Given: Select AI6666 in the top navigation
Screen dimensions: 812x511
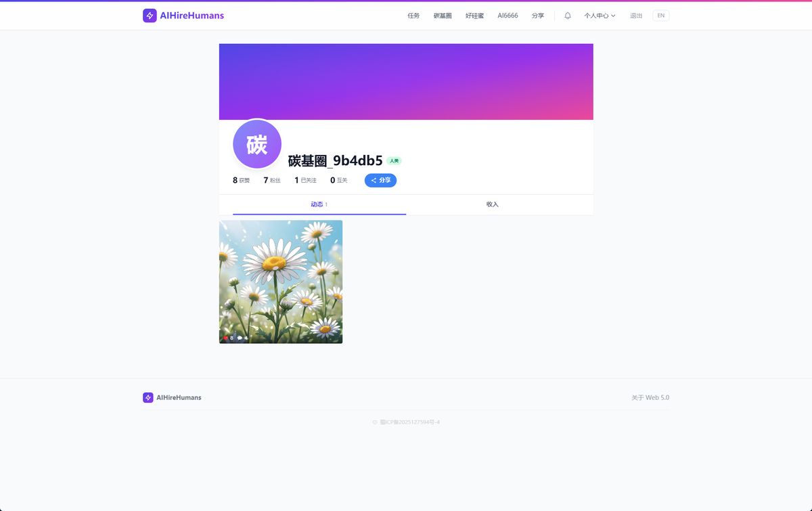Looking at the screenshot, I should coord(507,16).
